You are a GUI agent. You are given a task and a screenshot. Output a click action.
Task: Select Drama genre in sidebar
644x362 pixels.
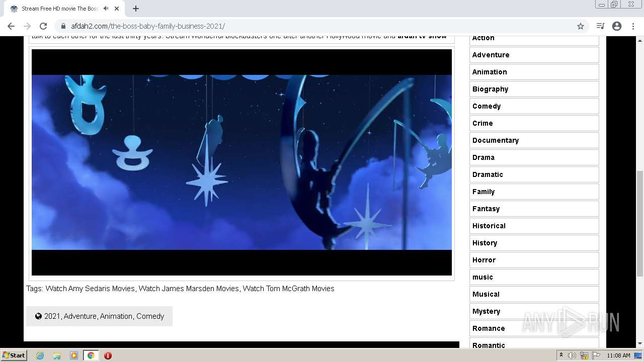(534, 157)
